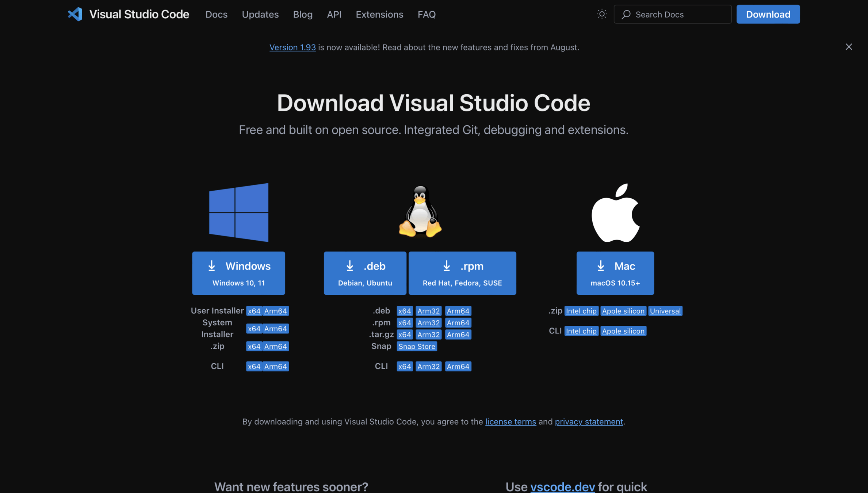Go to the FAQ page
This screenshot has width=868, height=493.
[x=427, y=14]
